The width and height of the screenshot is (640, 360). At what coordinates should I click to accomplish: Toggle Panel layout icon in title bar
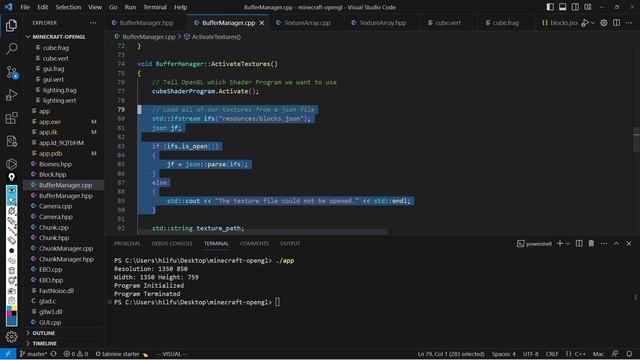562,7
